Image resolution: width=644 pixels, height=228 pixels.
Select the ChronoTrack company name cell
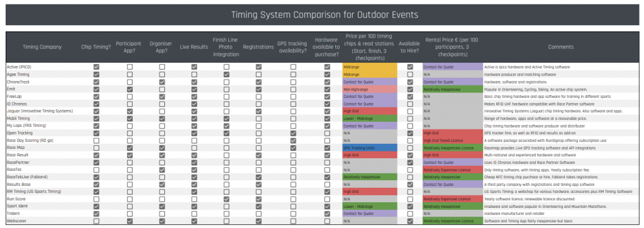click(x=43, y=82)
